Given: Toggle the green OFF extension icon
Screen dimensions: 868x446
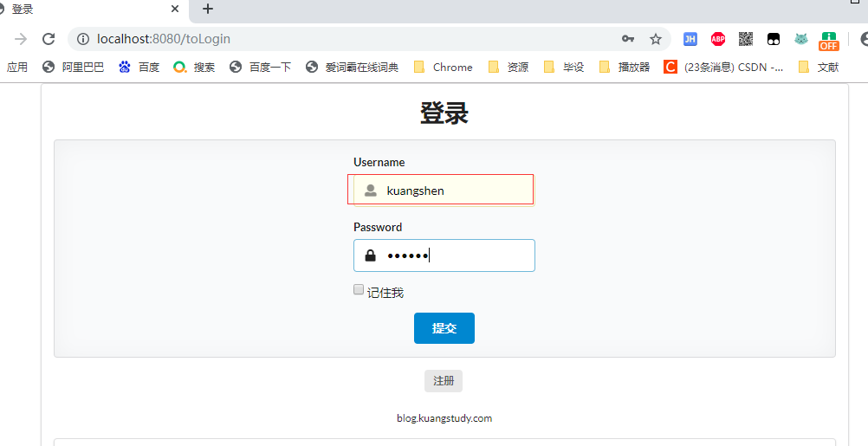Looking at the screenshot, I should 829,40.
